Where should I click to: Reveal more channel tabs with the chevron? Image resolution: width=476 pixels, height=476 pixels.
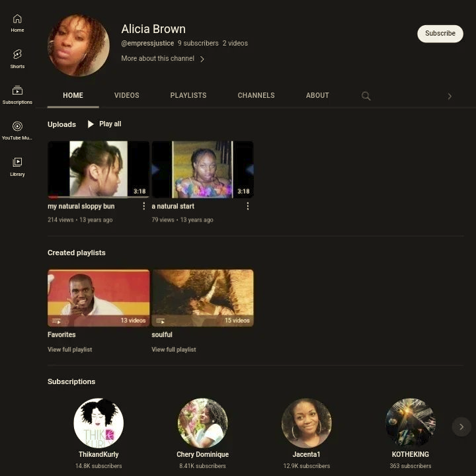(450, 97)
